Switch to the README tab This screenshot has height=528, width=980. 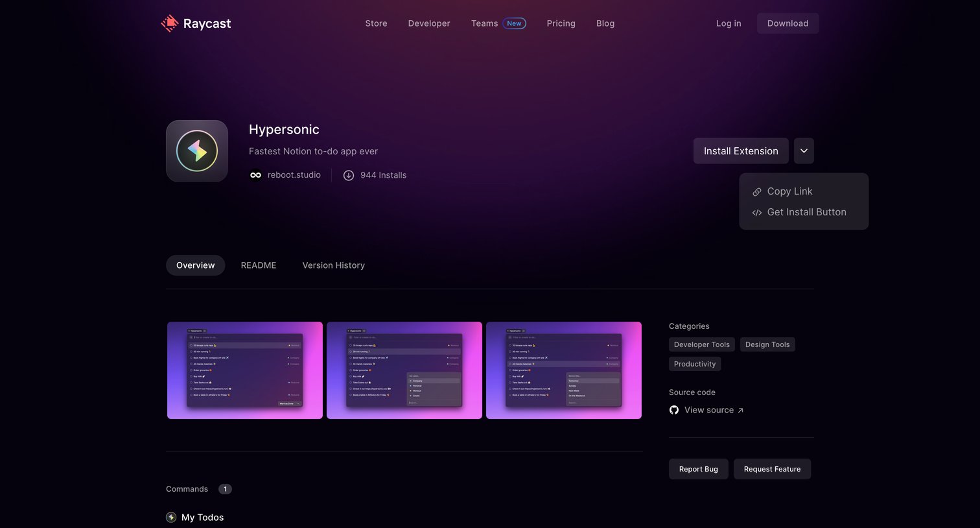pos(259,265)
